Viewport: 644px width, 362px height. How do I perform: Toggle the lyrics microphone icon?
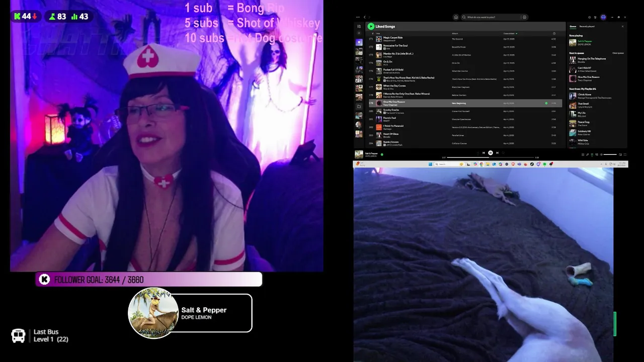point(588,154)
